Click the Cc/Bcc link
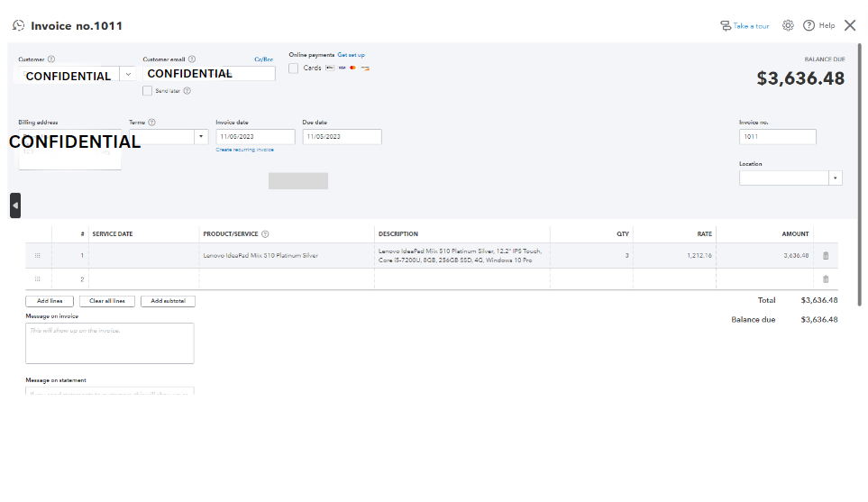 (x=263, y=59)
